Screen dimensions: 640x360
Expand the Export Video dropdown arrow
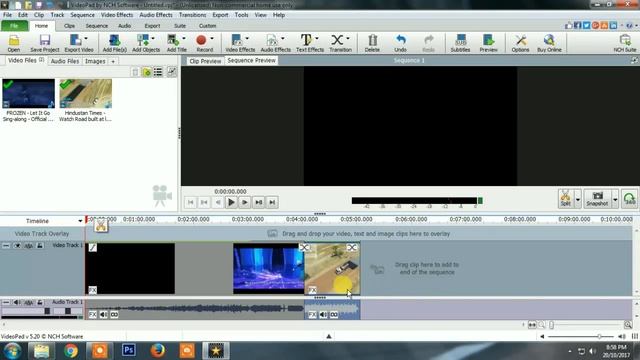(86, 38)
